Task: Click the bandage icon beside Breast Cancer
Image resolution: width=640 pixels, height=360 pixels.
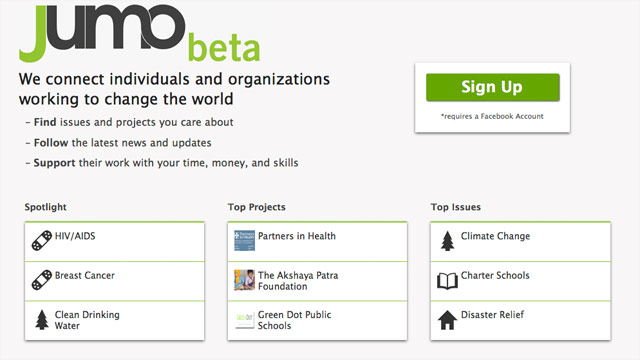Action: 42,280
